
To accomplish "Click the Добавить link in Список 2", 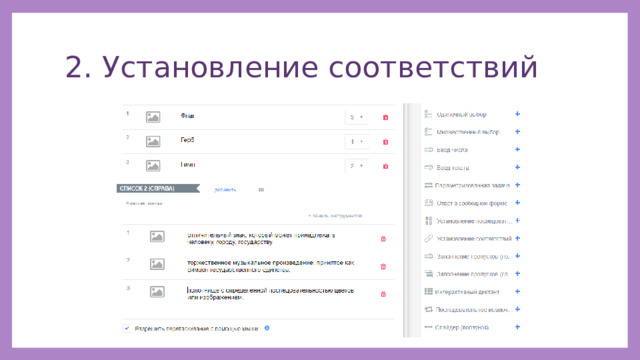I will 225,190.
